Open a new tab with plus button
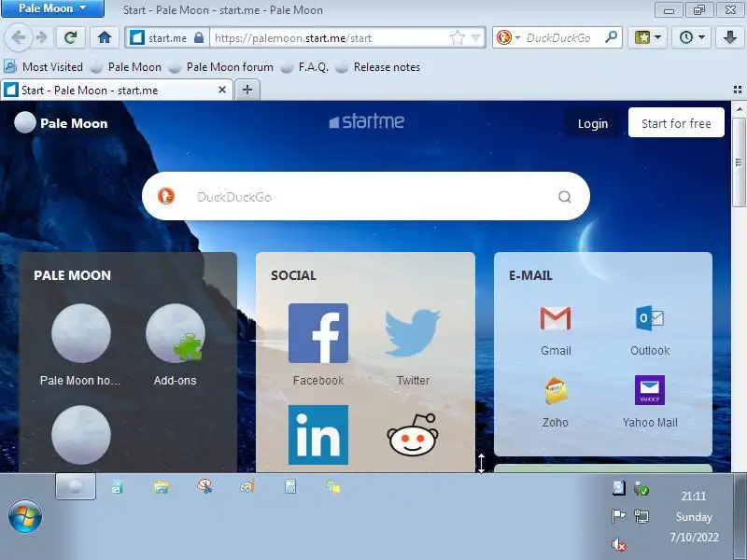 (247, 90)
